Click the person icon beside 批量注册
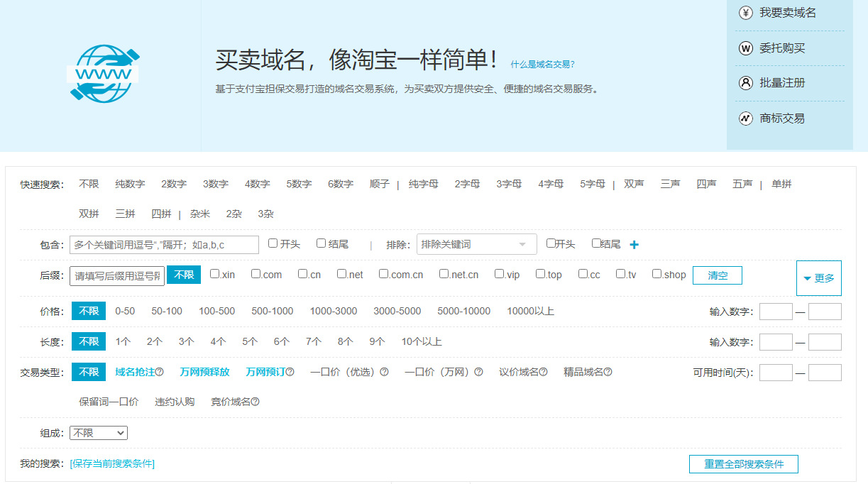Viewport: 868px width, 484px height. [x=745, y=83]
